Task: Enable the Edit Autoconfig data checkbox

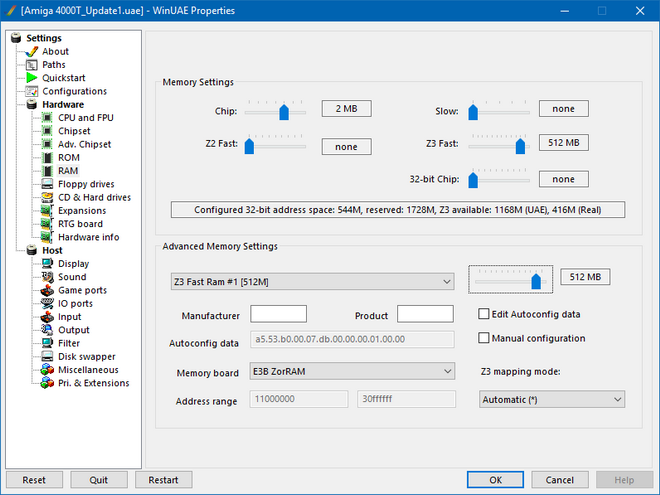Action: [x=485, y=314]
